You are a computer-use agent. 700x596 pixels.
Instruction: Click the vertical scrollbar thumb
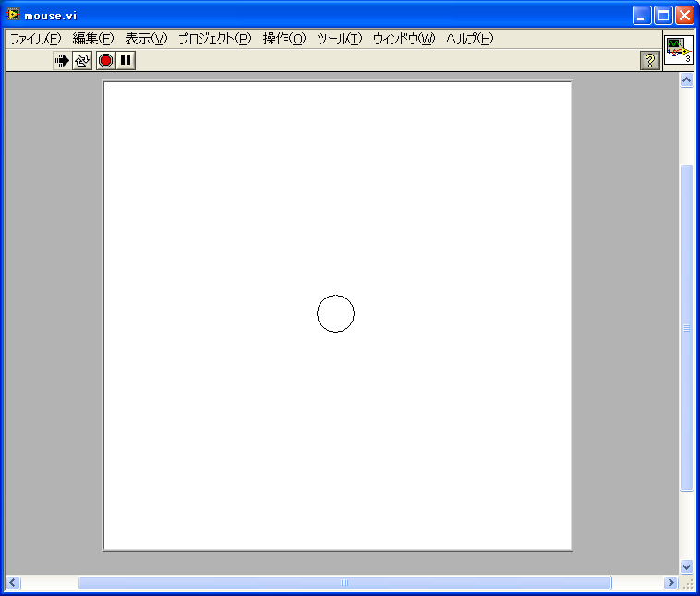tap(686, 328)
